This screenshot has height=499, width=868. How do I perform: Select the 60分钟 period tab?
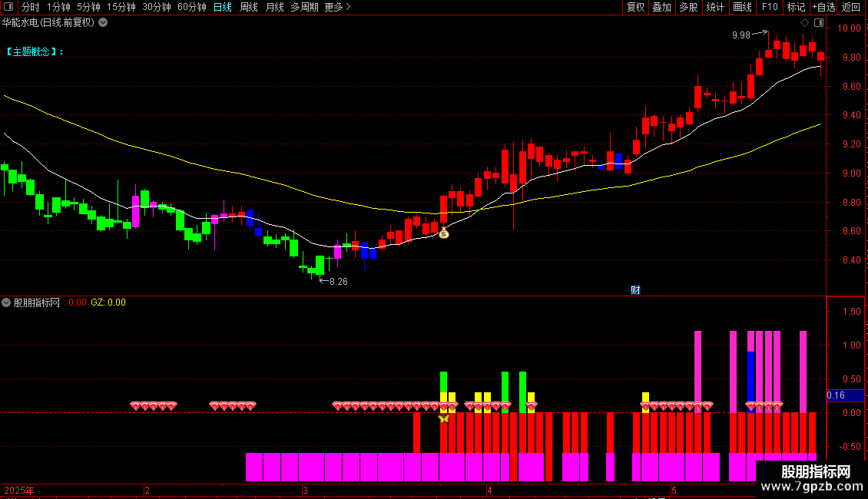(192, 7)
